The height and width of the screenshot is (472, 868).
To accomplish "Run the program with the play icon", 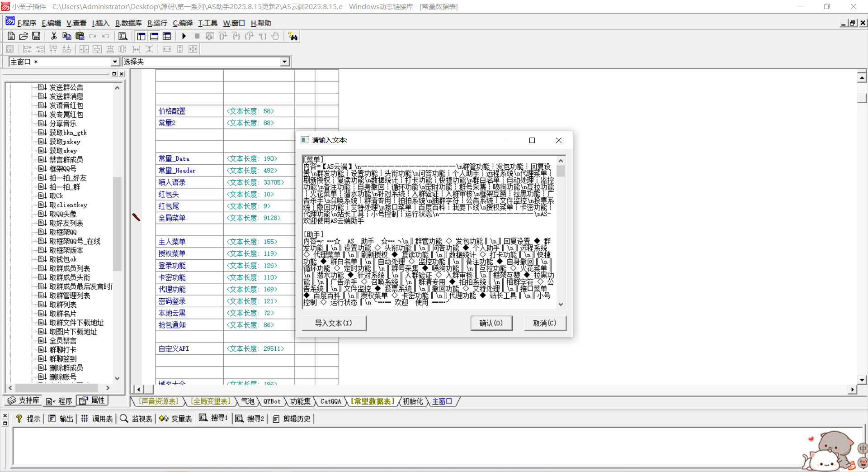I will pyautogui.click(x=184, y=36).
